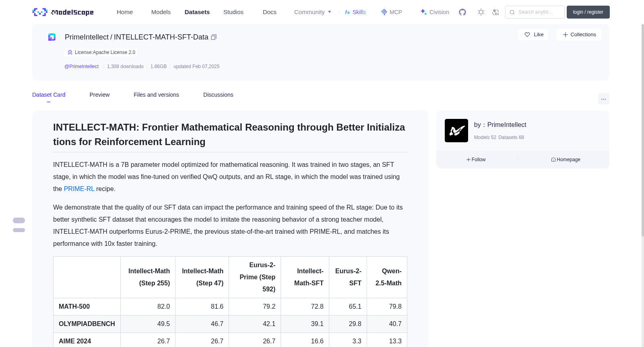This screenshot has height=347, width=644.
Task: Click the Datasets 68 count
Action: click(511, 137)
